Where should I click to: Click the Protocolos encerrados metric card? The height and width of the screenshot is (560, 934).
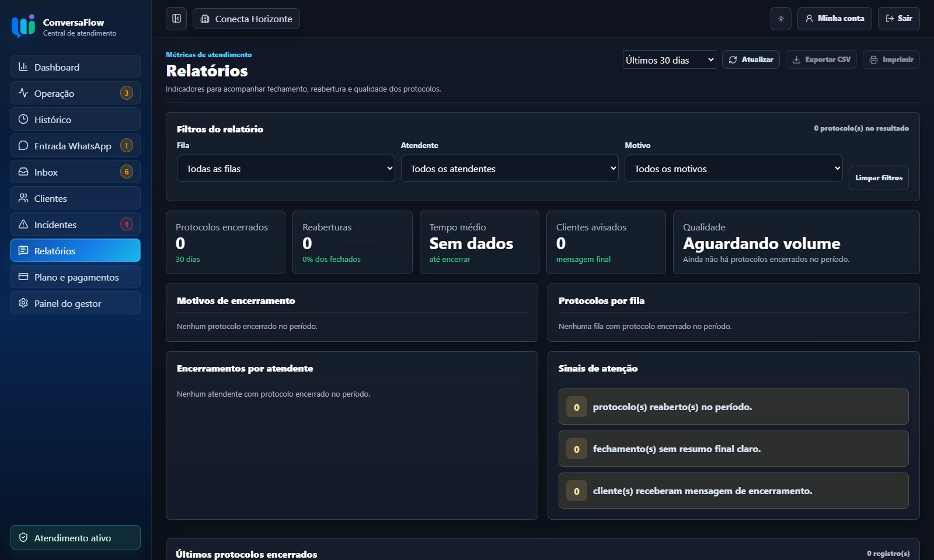[226, 242]
